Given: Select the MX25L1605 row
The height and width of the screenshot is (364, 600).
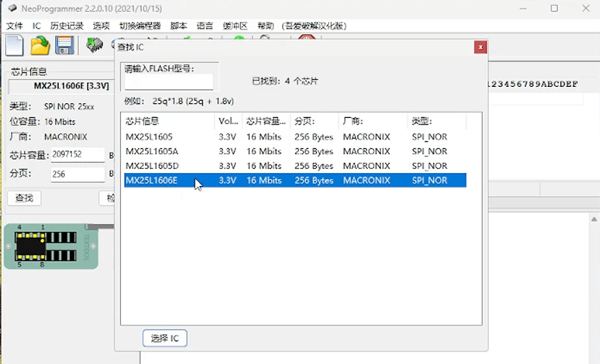Looking at the screenshot, I should tap(295, 137).
